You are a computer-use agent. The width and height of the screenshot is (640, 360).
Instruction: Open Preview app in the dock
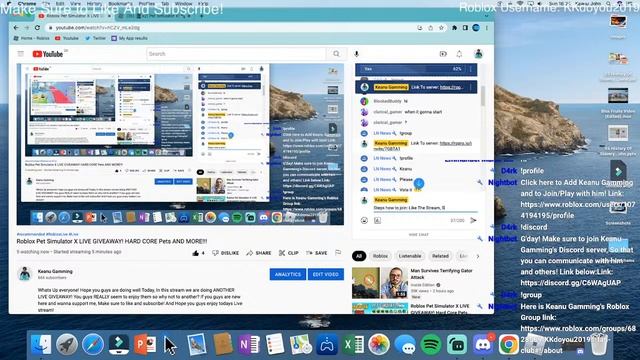197,345
